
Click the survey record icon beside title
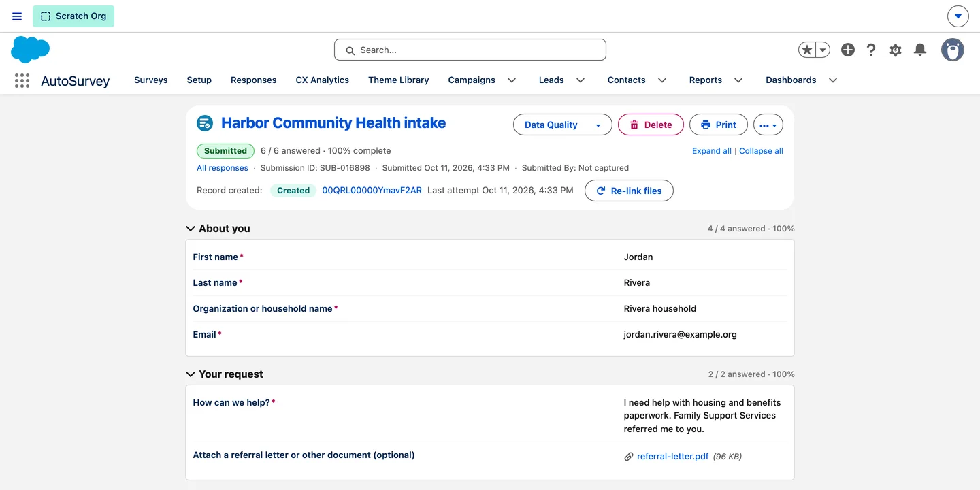205,123
